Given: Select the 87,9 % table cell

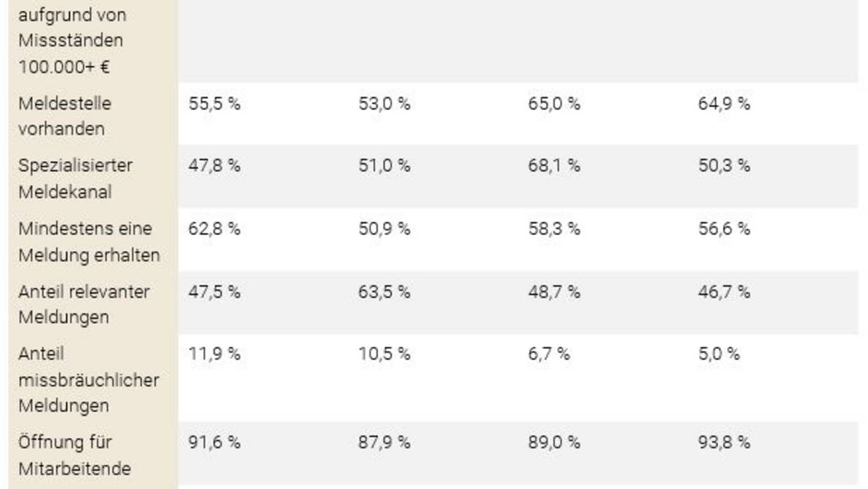Looking at the screenshot, I should 384,442.
